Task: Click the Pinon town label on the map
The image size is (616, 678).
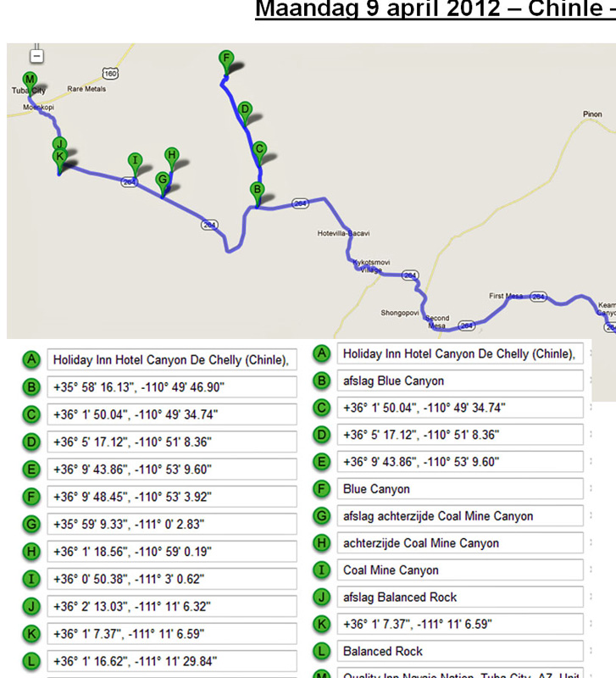Action: click(x=592, y=114)
